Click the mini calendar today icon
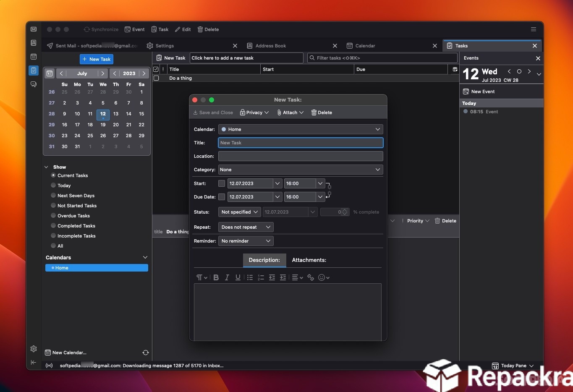 click(x=50, y=73)
